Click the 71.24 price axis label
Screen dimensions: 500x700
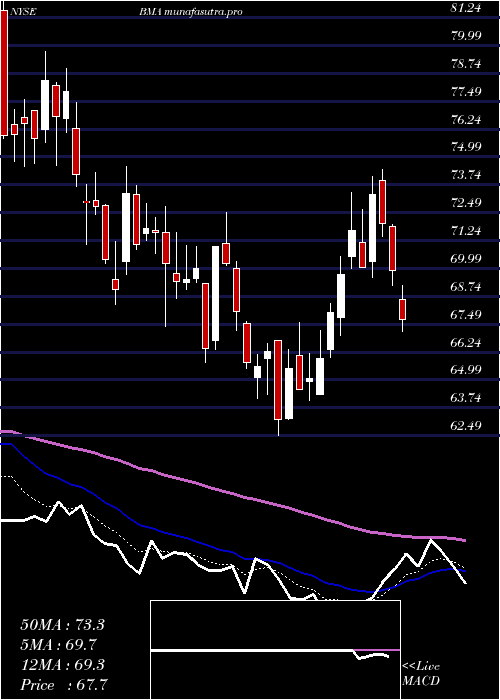click(466, 231)
